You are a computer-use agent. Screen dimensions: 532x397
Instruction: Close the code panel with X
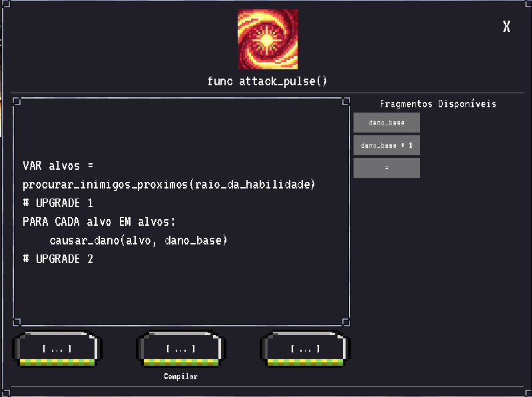point(506,27)
